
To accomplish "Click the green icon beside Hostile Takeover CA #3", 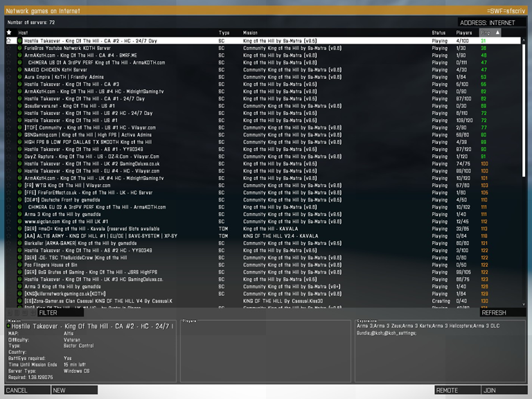I will (19, 84).
